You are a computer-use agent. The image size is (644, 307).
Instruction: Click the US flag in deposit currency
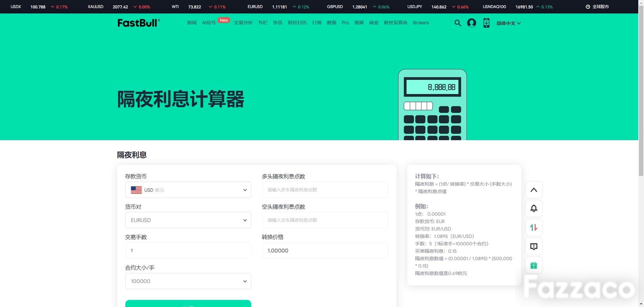[x=136, y=190]
